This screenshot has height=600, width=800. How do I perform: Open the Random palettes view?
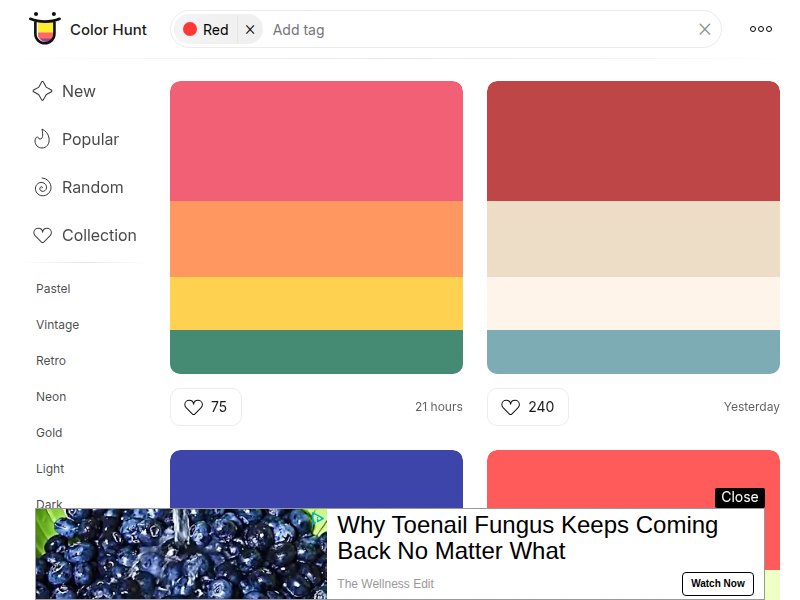91,187
